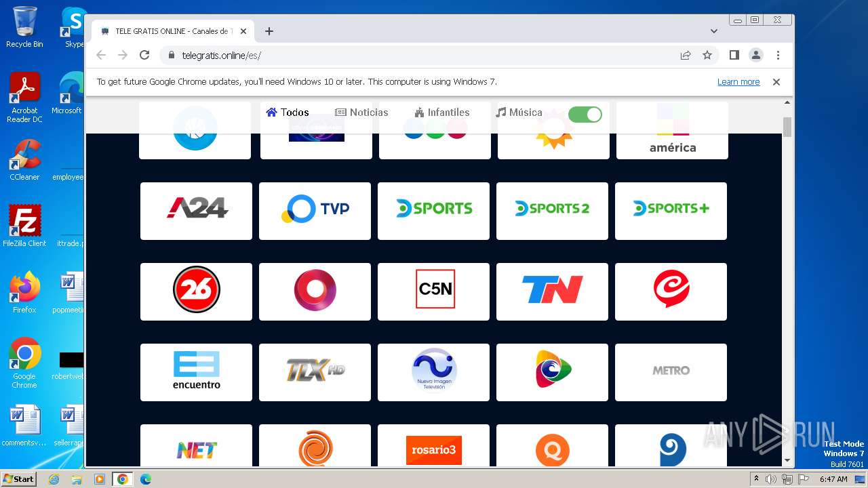
Task: Click the volume icon in system tray
Action: (x=771, y=479)
